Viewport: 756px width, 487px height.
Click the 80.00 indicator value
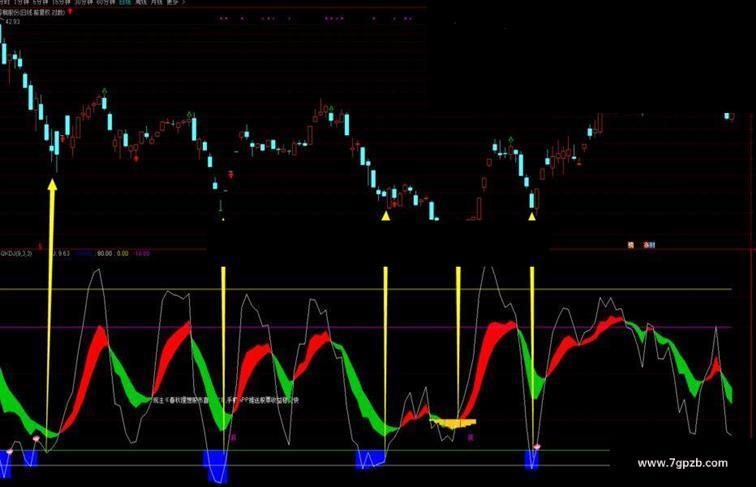(105, 253)
